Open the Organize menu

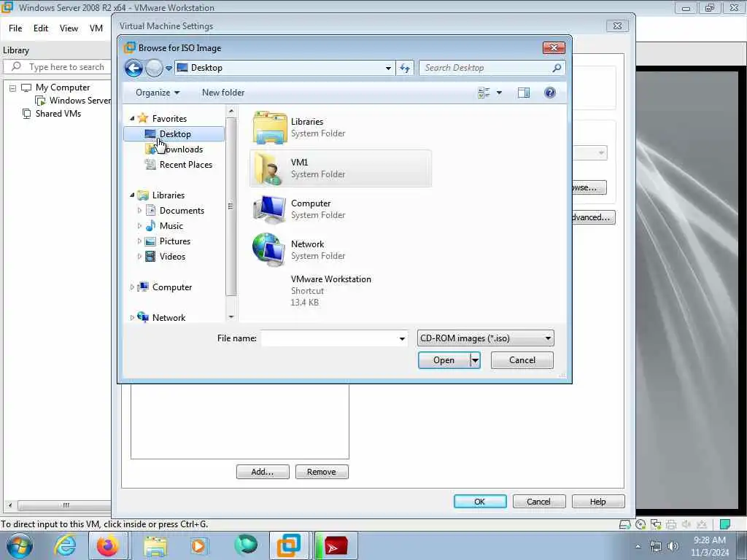click(158, 93)
